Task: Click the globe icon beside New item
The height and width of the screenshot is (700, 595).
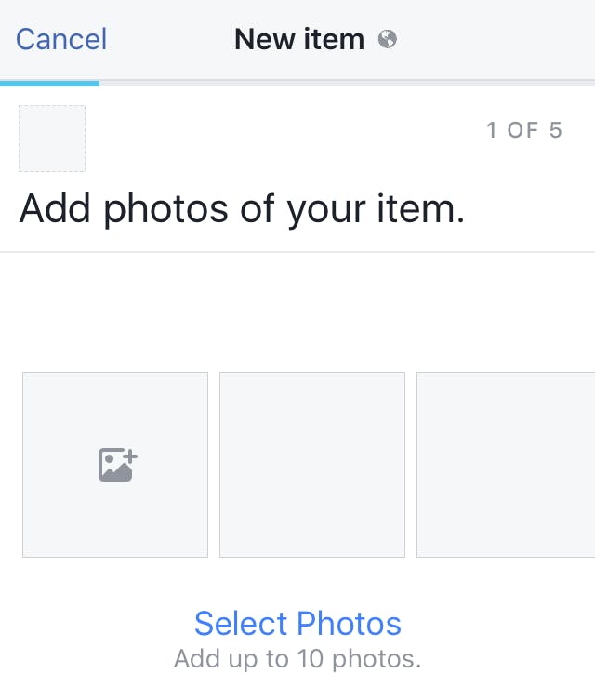Action: tap(388, 39)
